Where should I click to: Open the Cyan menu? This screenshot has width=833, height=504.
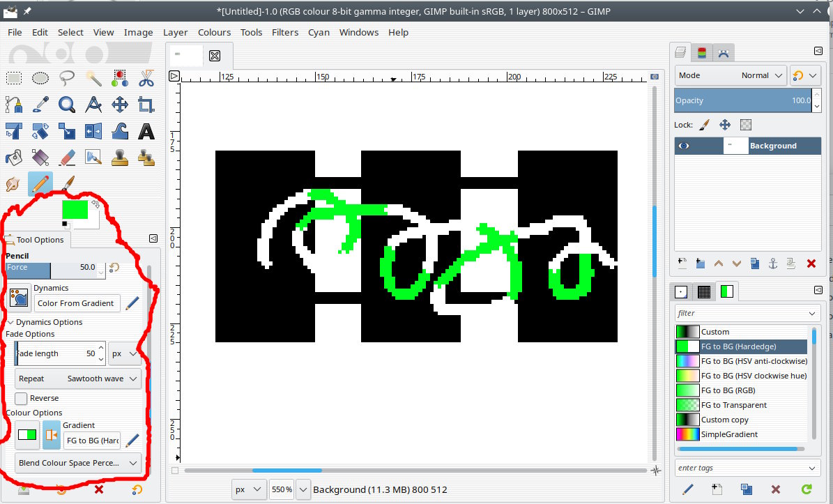[x=319, y=32]
